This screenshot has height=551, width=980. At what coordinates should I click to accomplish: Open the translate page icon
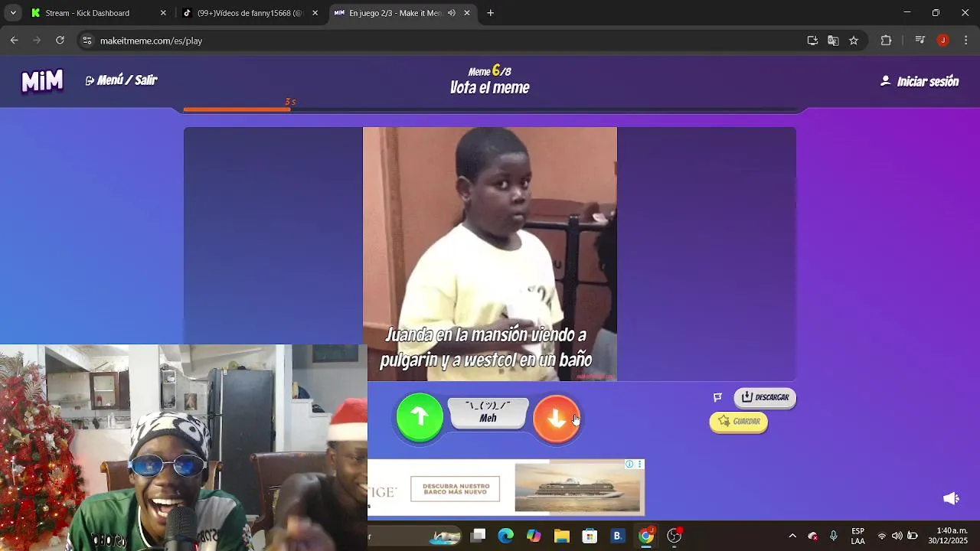[x=833, y=41]
